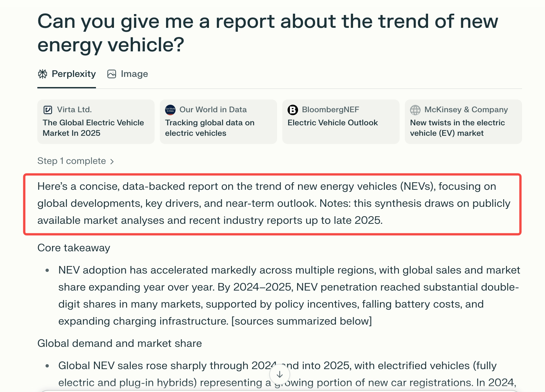The image size is (545, 392).
Task: Switch to the Perplexity answer tab
Action: pyautogui.click(x=73, y=74)
